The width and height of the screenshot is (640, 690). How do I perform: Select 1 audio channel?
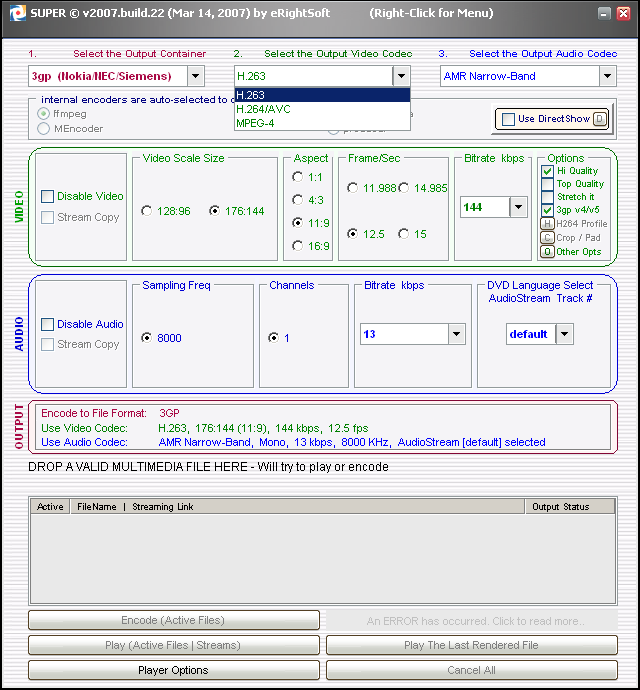coord(273,338)
